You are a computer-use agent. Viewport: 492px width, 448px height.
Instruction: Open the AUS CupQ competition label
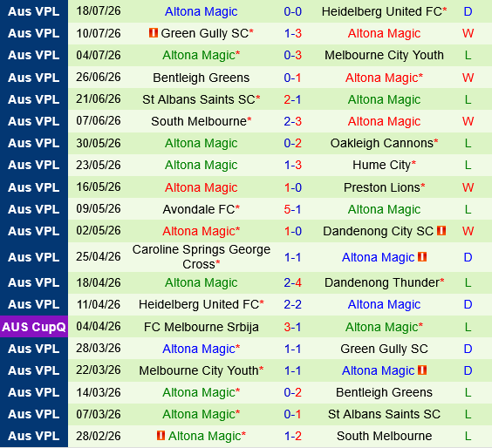click(34, 327)
